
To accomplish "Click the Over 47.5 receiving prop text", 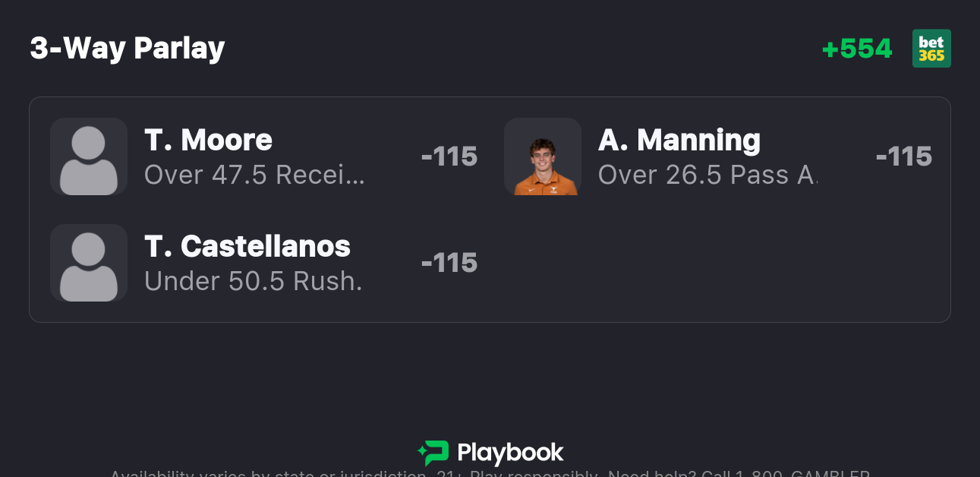I will (x=254, y=175).
